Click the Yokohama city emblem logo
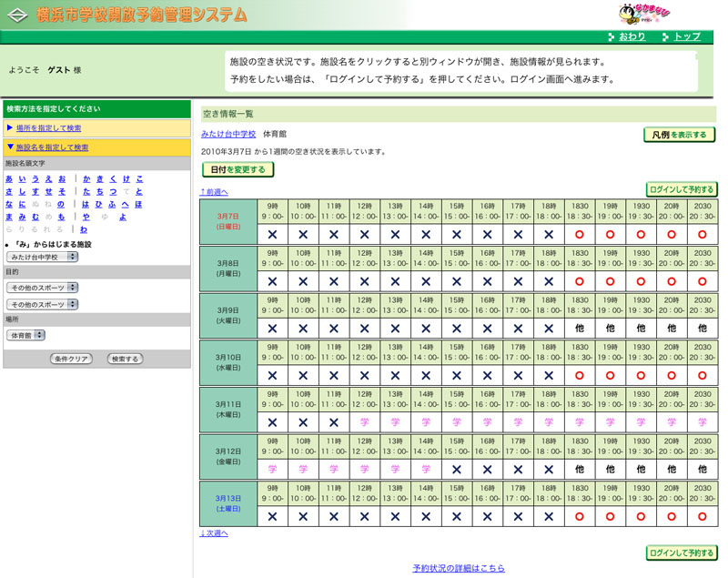The width and height of the screenshot is (728, 578). [x=17, y=15]
